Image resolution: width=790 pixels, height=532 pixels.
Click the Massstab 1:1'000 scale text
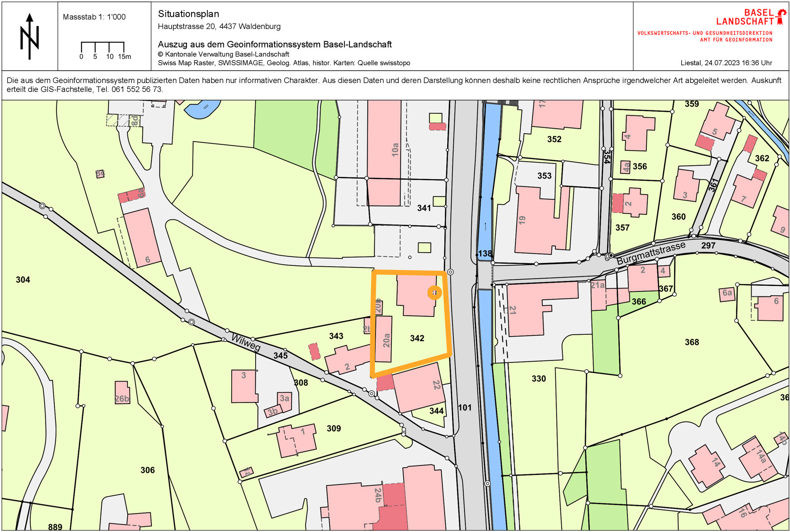(x=94, y=17)
